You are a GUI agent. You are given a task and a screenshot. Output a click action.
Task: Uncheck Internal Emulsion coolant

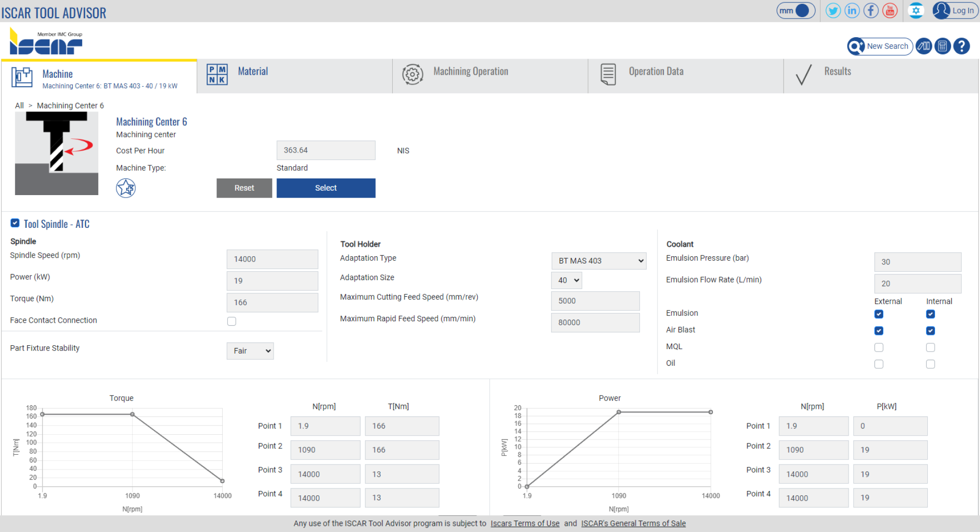coord(931,314)
